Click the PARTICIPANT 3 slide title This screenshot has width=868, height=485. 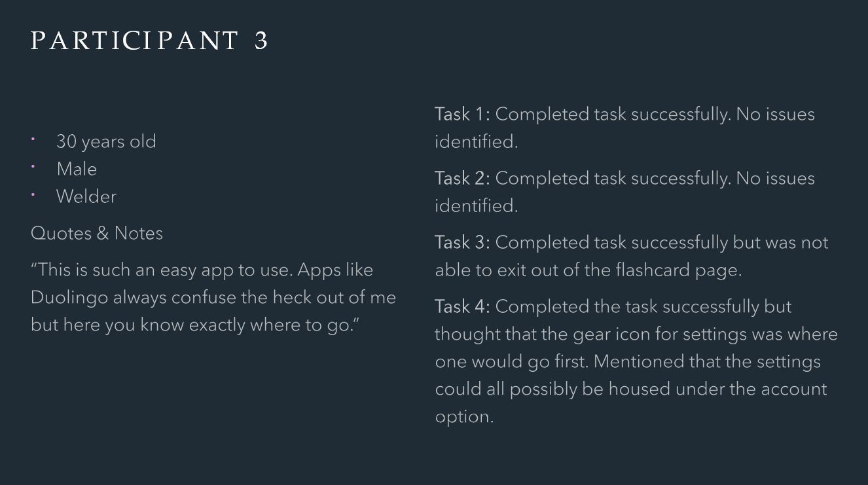[x=149, y=41]
